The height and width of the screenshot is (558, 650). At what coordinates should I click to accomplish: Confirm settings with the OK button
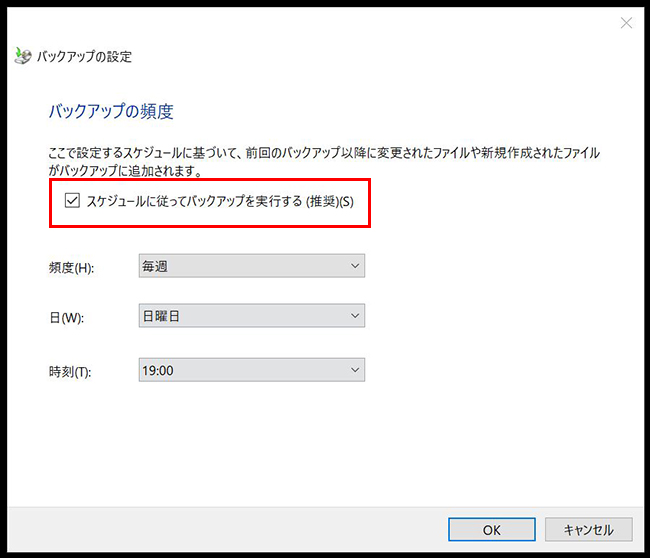492,529
